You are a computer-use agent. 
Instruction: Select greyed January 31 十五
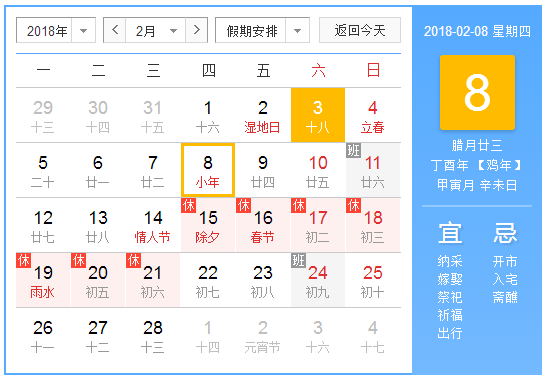(153, 115)
